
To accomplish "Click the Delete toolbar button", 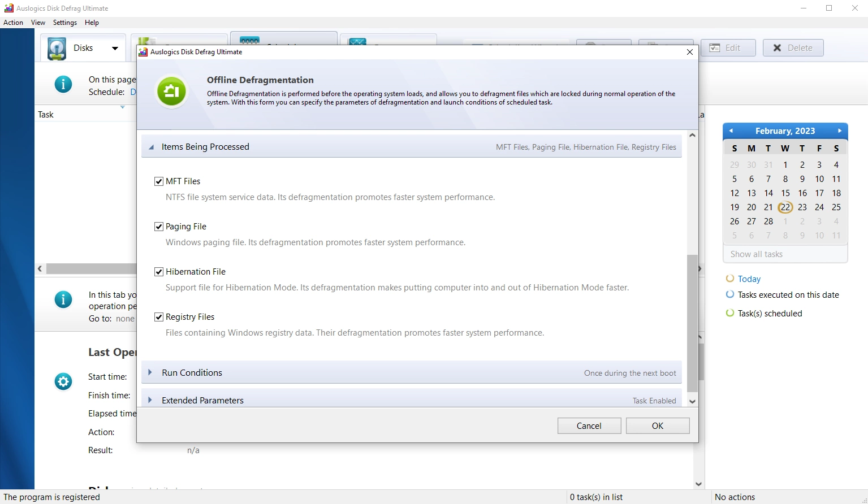I will [x=793, y=47].
